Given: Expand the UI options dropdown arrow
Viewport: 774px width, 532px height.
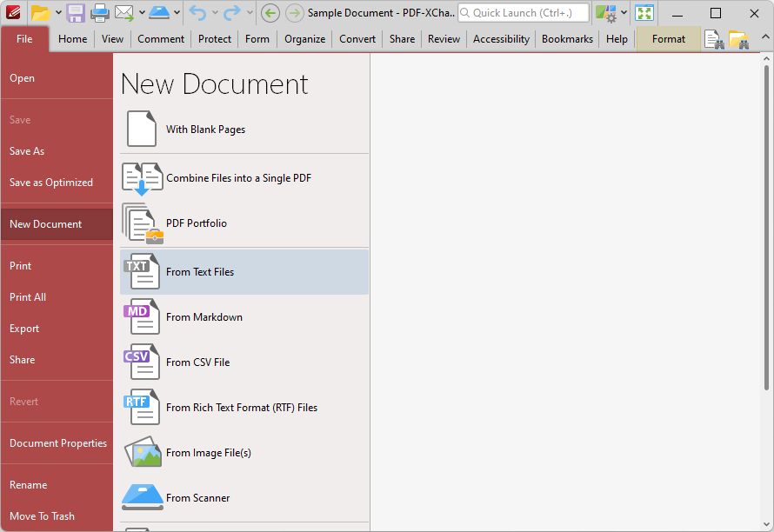Looking at the screenshot, I should click(x=624, y=13).
